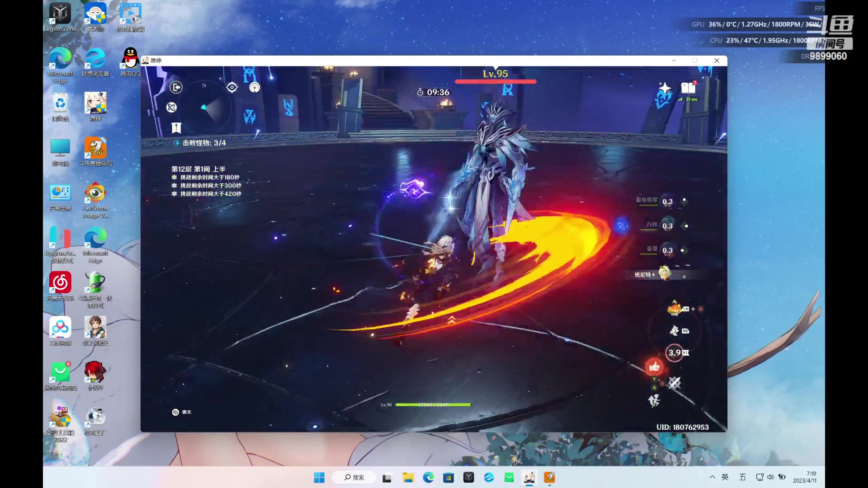Tap the sword normal attack icon
Image resolution: width=868 pixels, height=488 pixels.
pyautogui.click(x=675, y=383)
